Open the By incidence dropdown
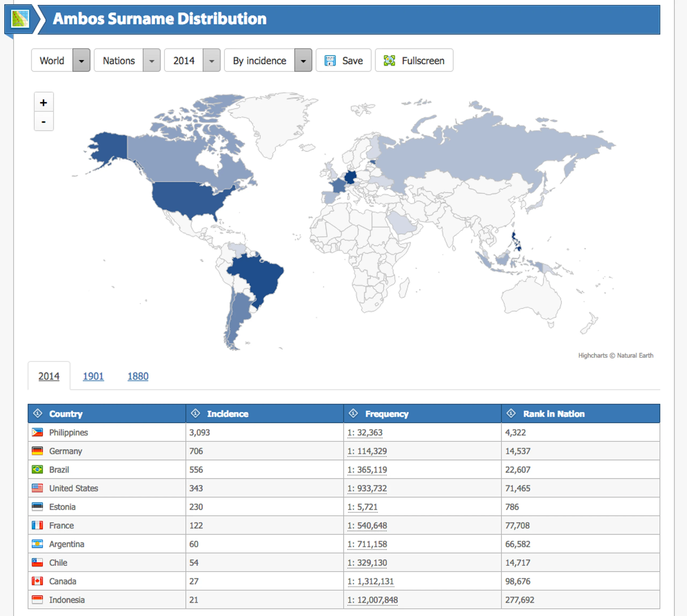The height and width of the screenshot is (616, 687). click(303, 61)
